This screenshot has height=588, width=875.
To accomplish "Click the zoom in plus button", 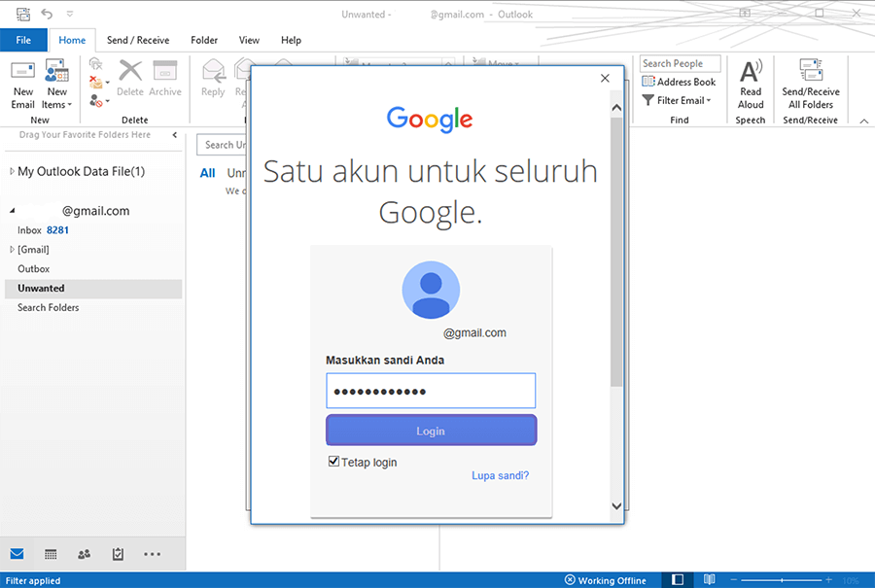I will click(x=828, y=580).
